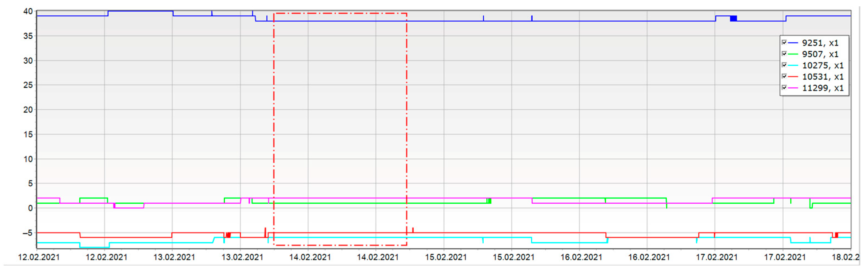Disable the 10275, x1 series checkbox
Viewport: 868px width, 276px height.
click(x=784, y=65)
